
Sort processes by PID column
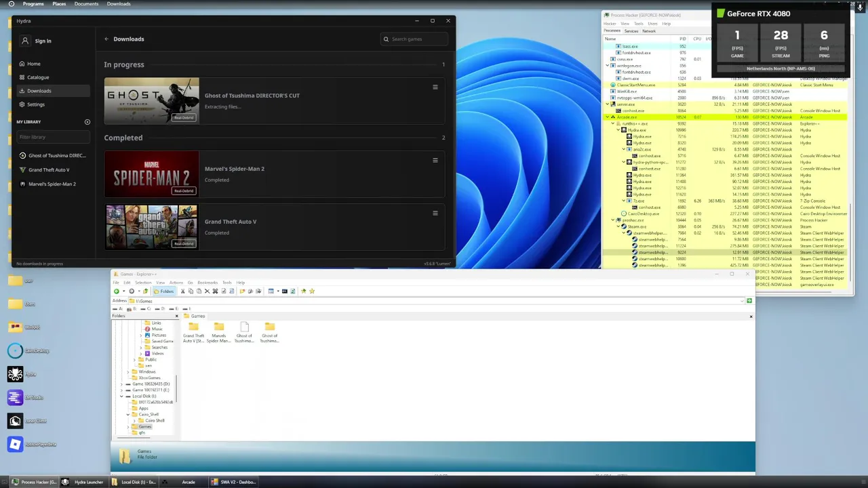pyautogui.click(x=683, y=39)
